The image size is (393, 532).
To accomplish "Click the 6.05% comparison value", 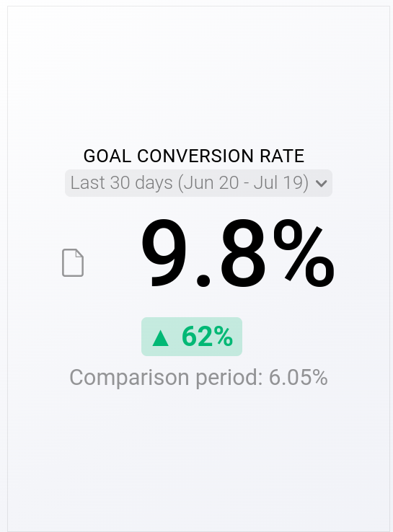I will (299, 377).
